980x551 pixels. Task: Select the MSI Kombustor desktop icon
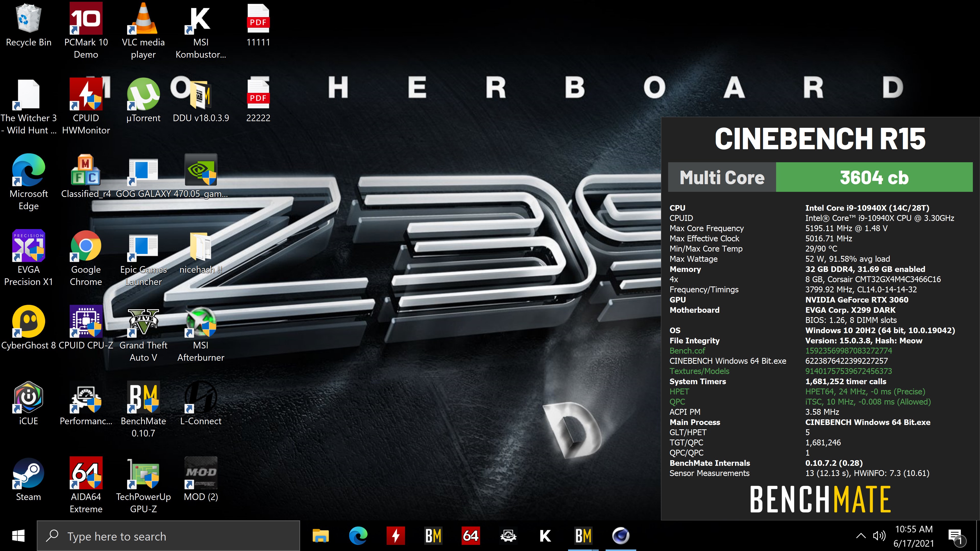click(201, 30)
